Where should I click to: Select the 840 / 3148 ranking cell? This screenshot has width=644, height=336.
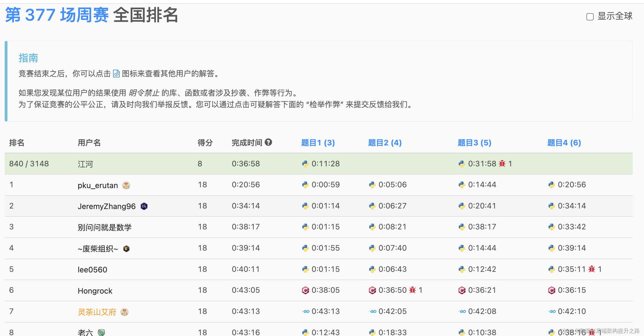click(x=29, y=164)
